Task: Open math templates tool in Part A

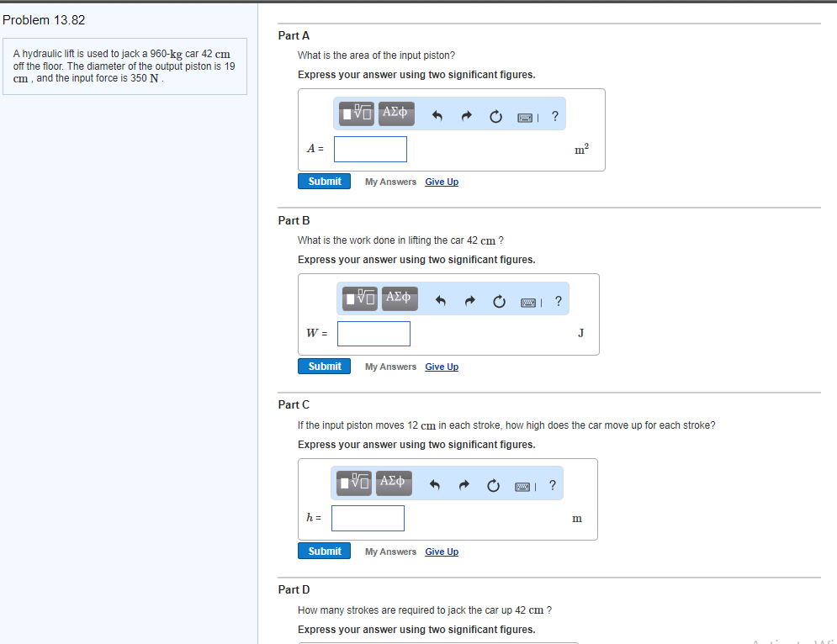Action: (x=357, y=113)
